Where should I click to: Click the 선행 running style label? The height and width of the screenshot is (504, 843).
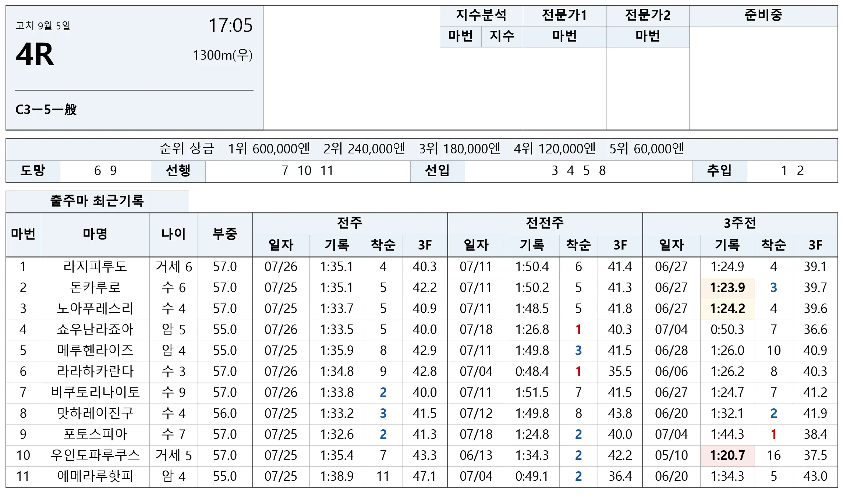click(178, 171)
